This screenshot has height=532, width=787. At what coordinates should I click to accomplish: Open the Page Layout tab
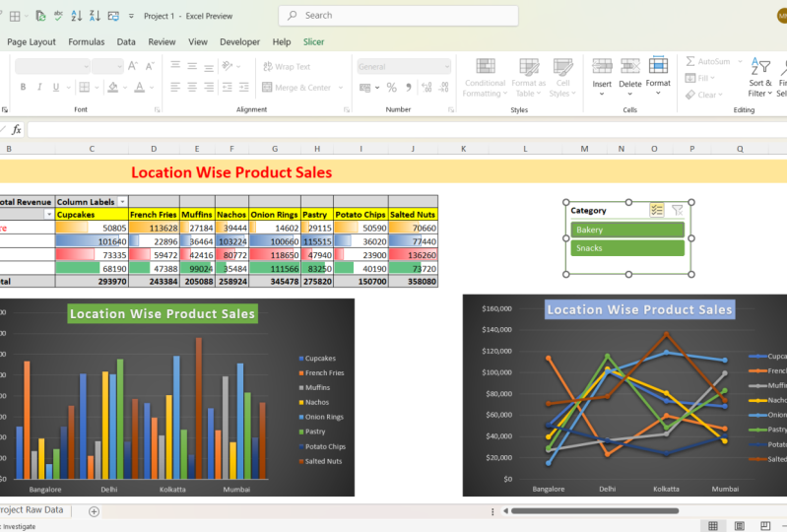coord(32,42)
